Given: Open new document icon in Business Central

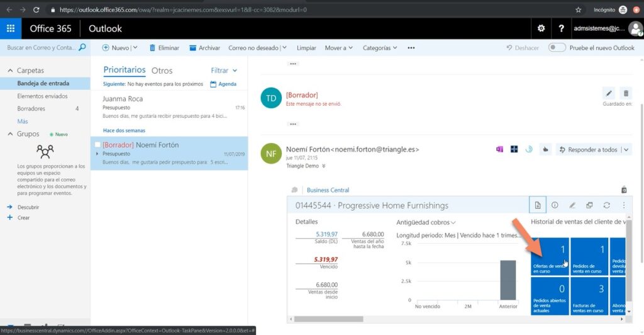Looking at the screenshot, I should [538, 205].
